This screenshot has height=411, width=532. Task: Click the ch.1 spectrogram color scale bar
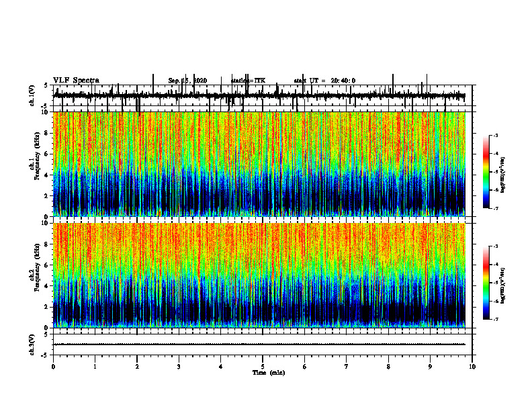486,172
